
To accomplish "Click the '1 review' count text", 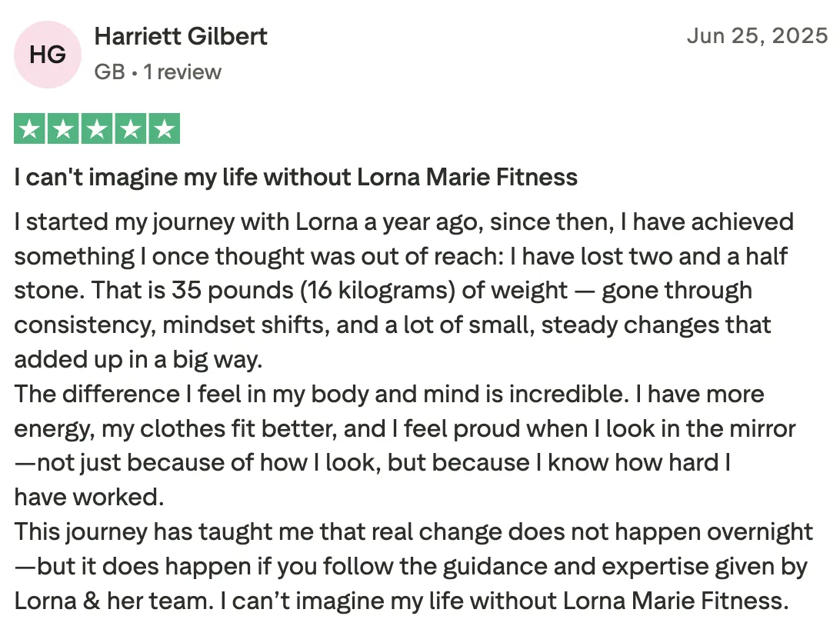I will (x=182, y=72).
